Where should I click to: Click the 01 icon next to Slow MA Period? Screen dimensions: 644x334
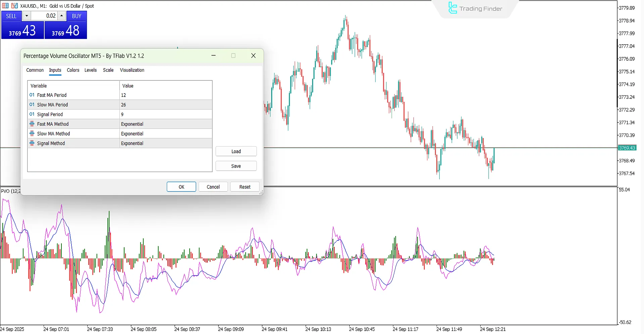[32, 105]
